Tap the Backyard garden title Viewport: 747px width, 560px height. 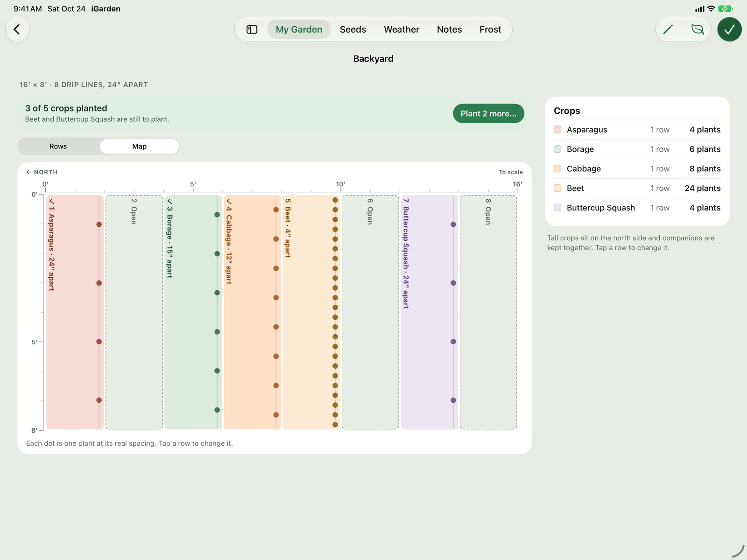(373, 59)
